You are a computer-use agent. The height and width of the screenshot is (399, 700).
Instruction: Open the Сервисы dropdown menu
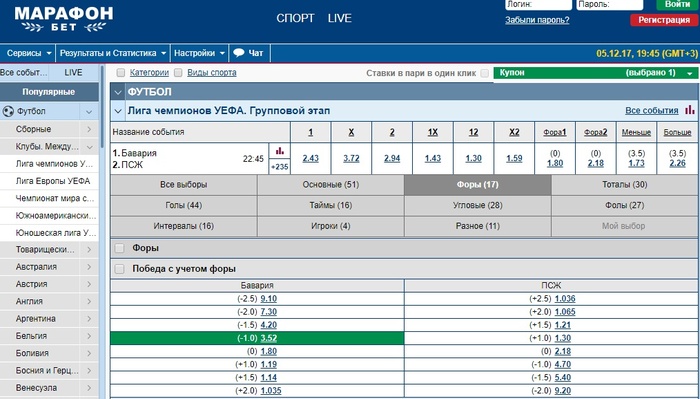click(28, 53)
